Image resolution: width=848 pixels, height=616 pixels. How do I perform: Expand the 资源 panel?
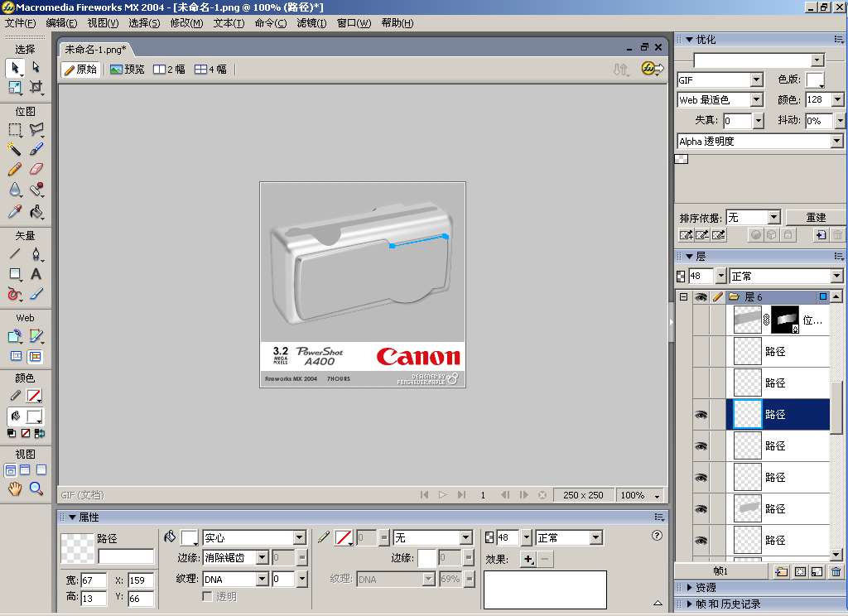pos(690,587)
